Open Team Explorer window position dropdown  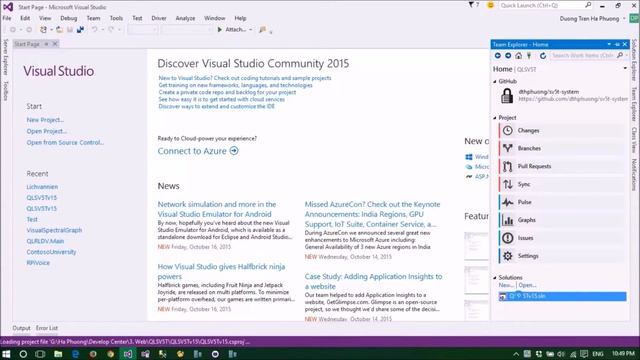[x=609, y=44]
